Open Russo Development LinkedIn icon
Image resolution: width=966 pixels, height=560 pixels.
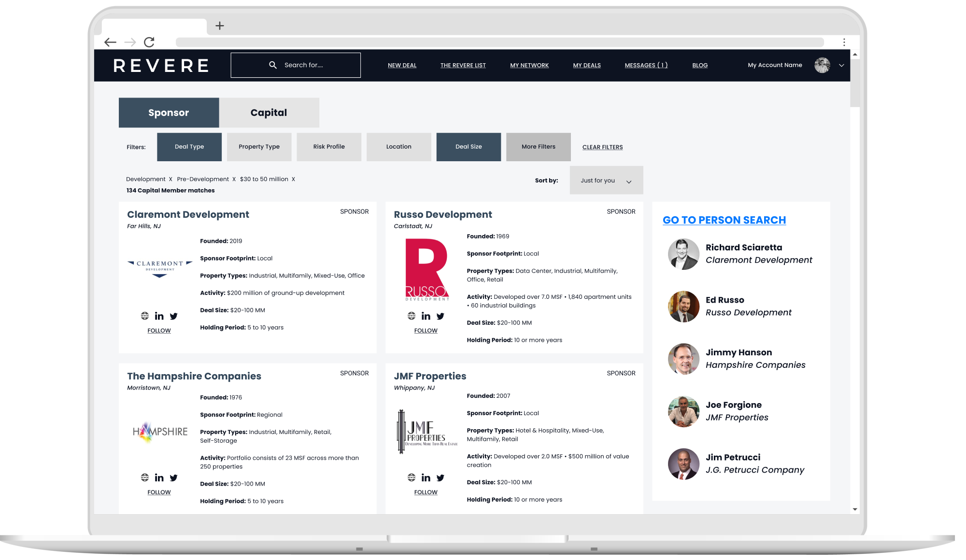point(426,316)
